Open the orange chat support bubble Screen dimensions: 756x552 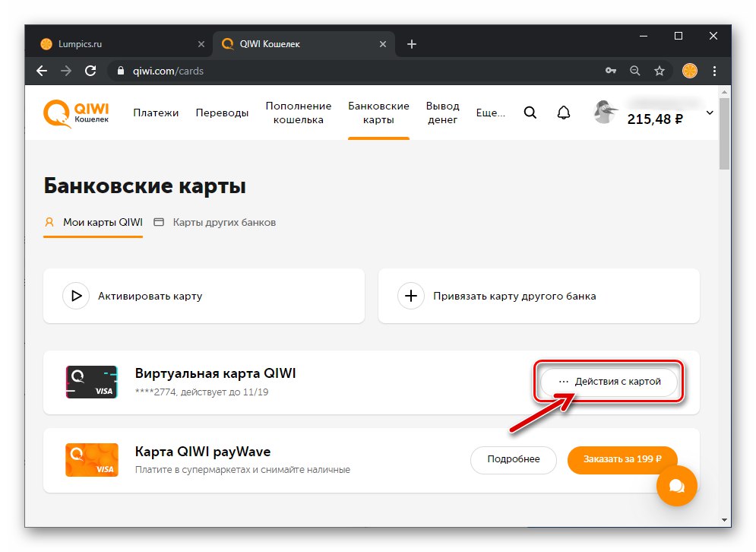pyautogui.click(x=676, y=483)
